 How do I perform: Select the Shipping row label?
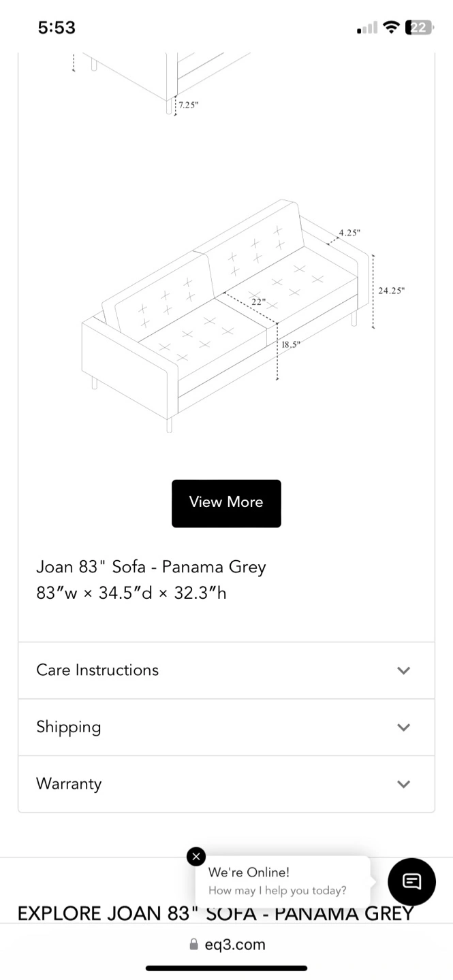coord(69,728)
